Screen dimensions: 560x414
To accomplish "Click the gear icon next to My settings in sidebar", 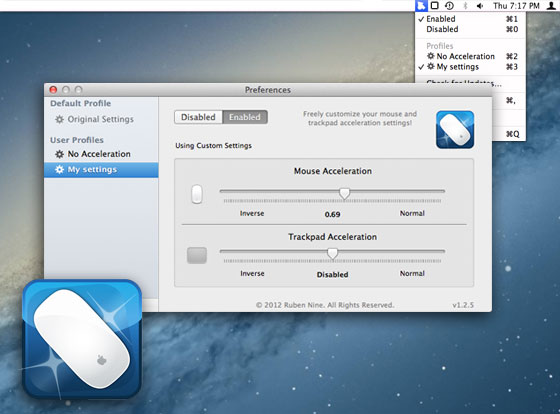I will pyautogui.click(x=59, y=169).
